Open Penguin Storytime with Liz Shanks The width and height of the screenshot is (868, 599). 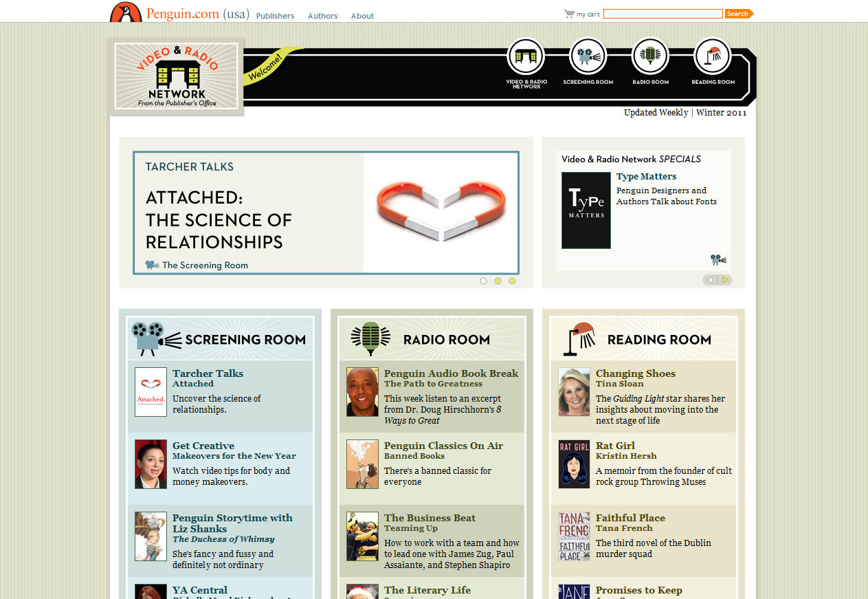pos(232,523)
